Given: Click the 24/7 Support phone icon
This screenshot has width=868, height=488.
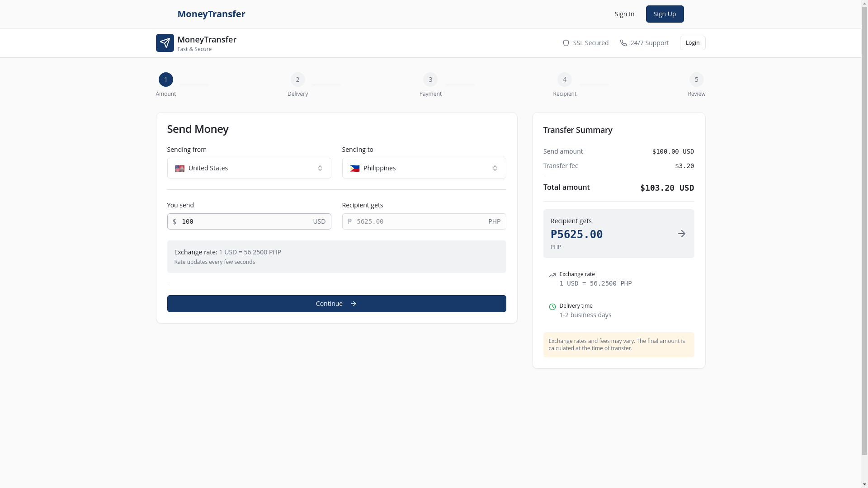Looking at the screenshot, I should [623, 43].
